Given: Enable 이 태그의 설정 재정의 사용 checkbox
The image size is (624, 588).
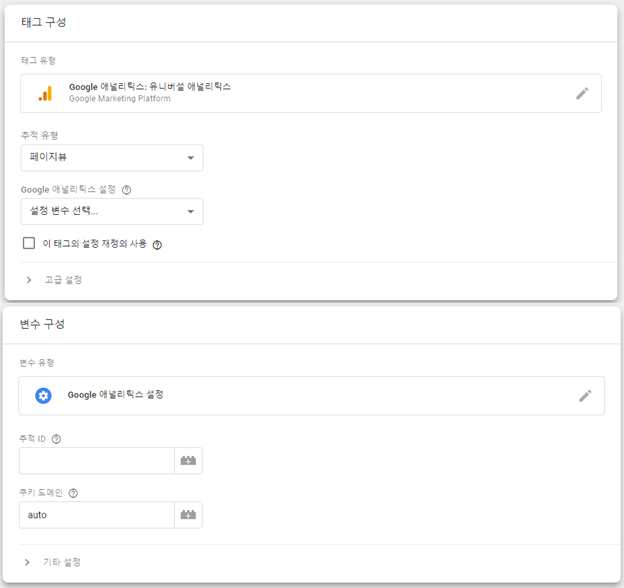Looking at the screenshot, I should click(29, 243).
